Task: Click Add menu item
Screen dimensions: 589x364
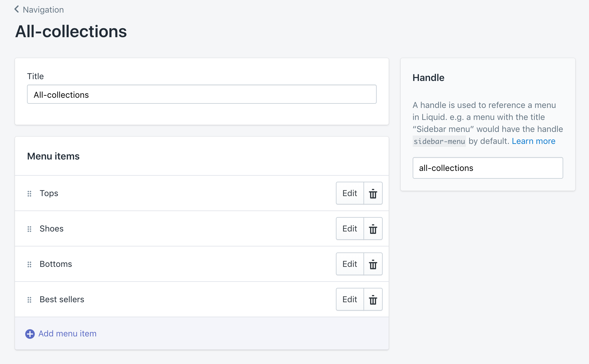Action: (x=67, y=333)
